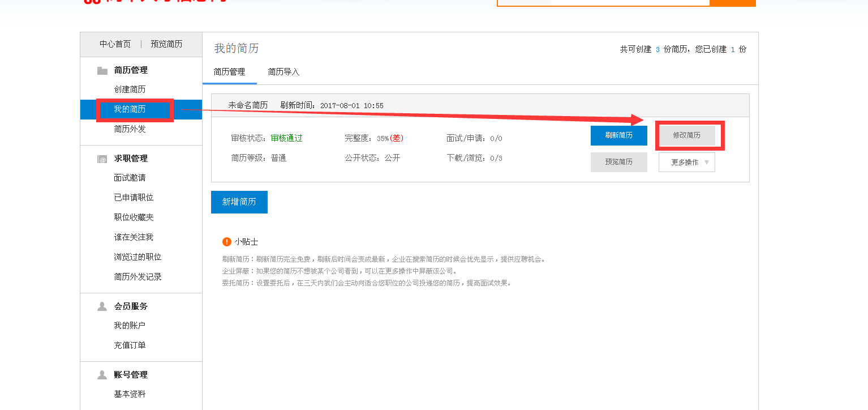Screen dimensions: 868x410
Task: Click the 新增简历 button
Action: tap(239, 202)
